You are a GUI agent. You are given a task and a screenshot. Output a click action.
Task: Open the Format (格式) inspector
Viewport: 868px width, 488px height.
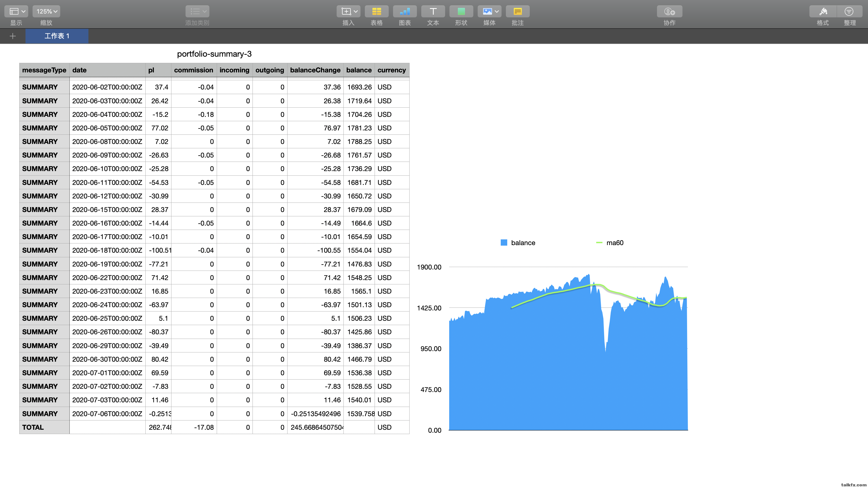click(x=823, y=11)
